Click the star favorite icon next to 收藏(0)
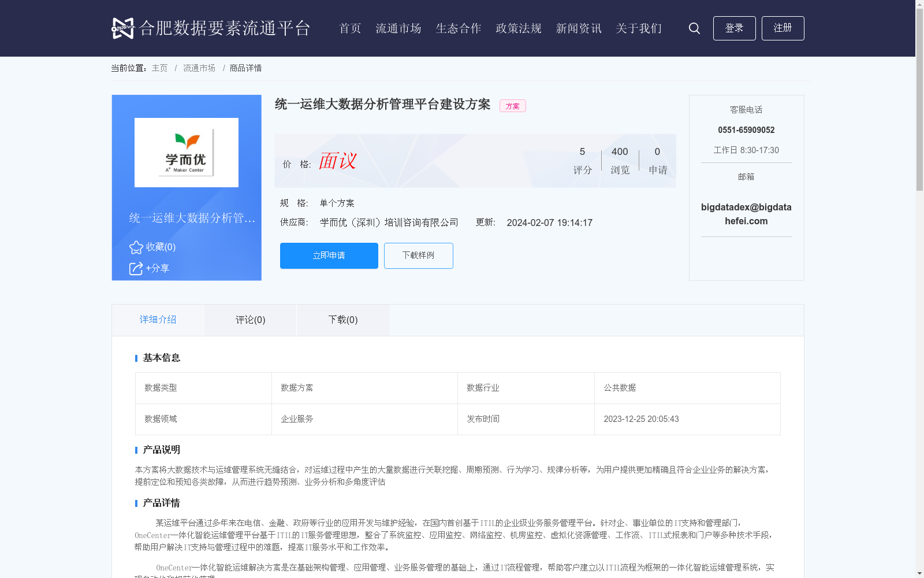Viewport: 924px width, 578px height. tap(136, 247)
